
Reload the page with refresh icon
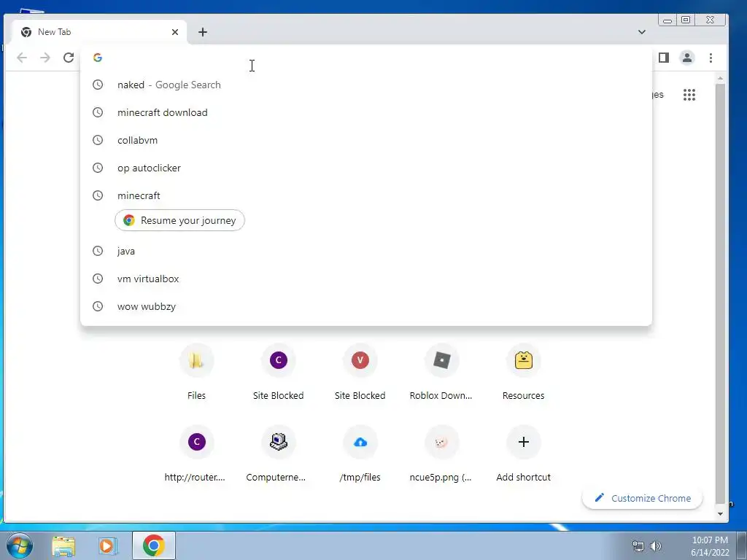coord(69,58)
